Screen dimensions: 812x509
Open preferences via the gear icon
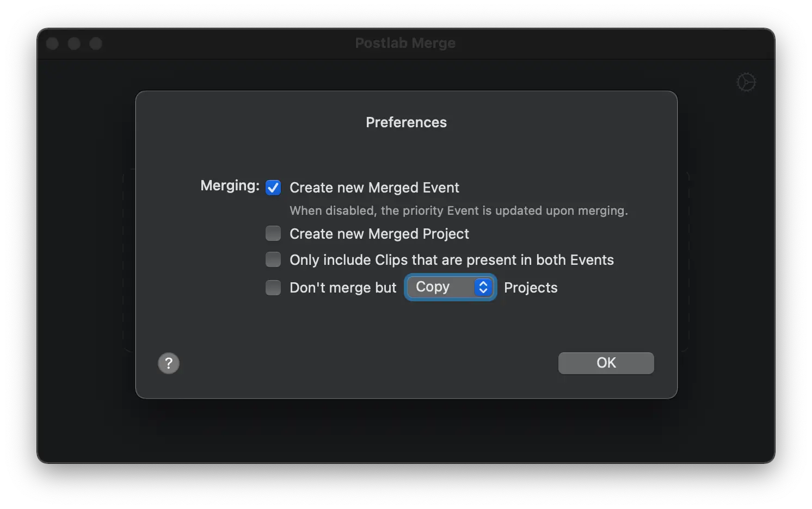tap(746, 83)
